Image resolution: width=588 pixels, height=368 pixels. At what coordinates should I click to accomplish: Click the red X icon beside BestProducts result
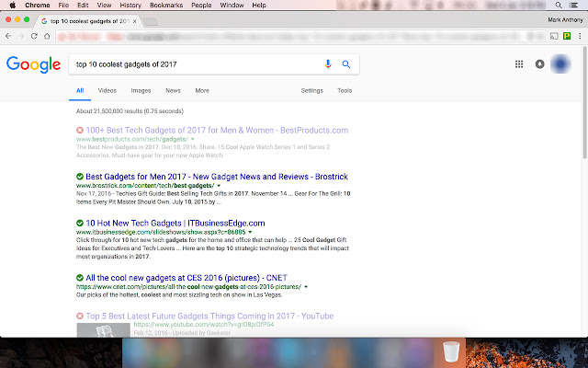(80, 130)
